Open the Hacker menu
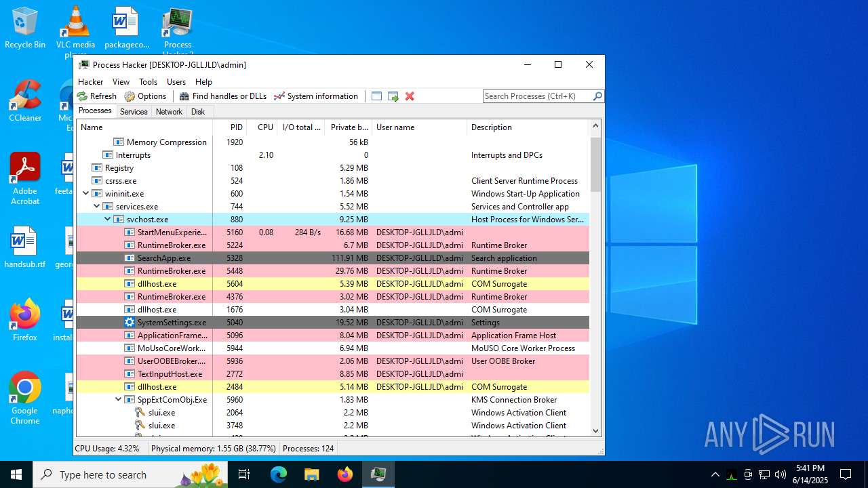This screenshot has height=488, width=868. point(91,81)
